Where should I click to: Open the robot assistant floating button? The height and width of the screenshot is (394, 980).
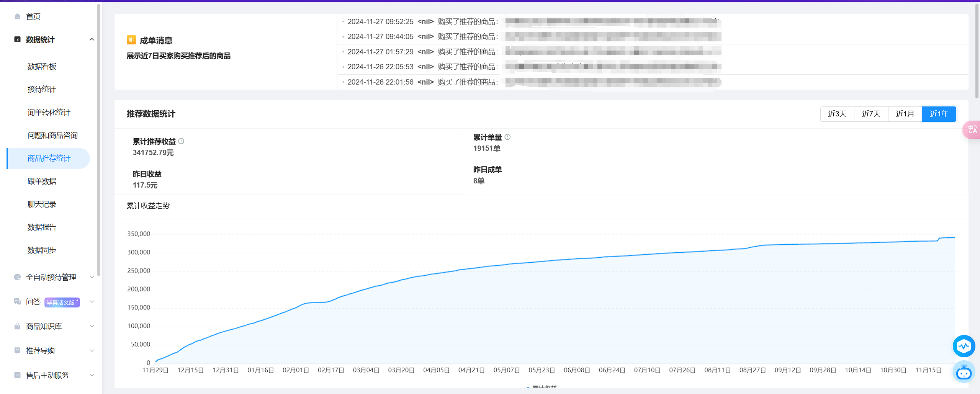tap(964, 372)
